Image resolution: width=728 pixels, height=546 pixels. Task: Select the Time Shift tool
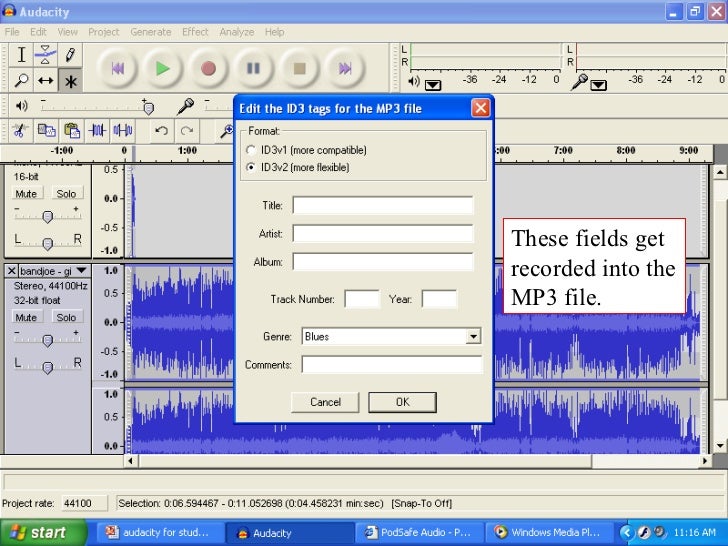click(46, 81)
